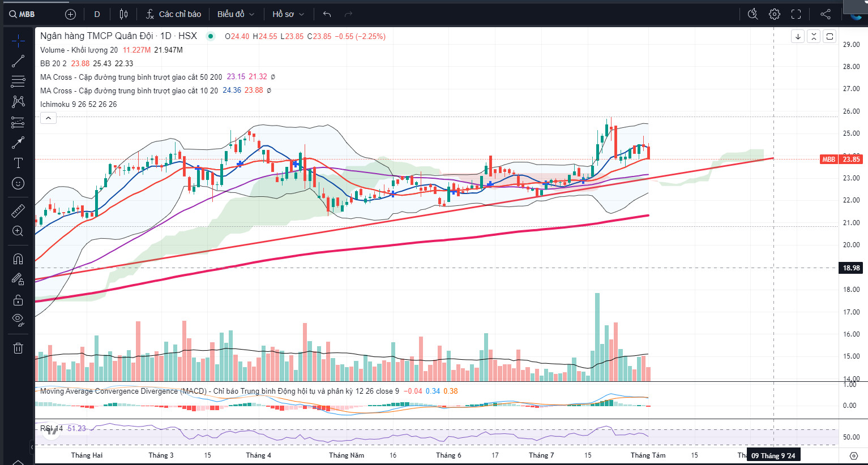
Task: Redo the last chart action
Action: 348,14
